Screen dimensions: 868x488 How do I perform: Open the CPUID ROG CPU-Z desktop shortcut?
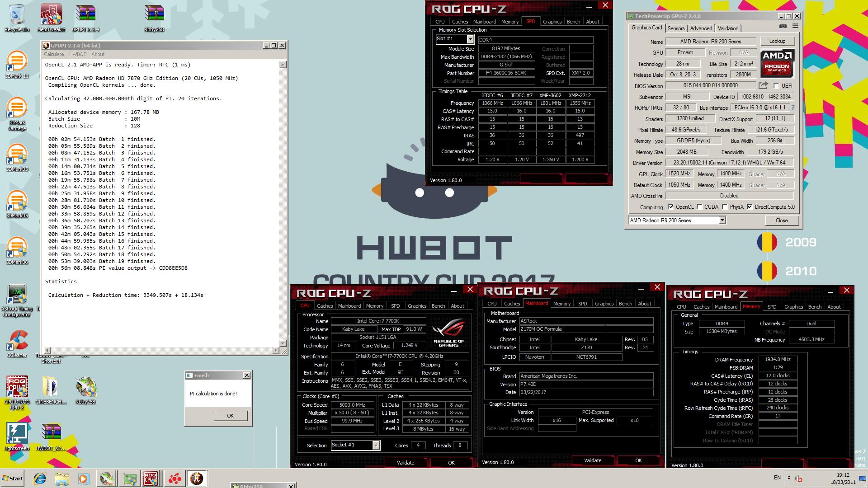17,393
